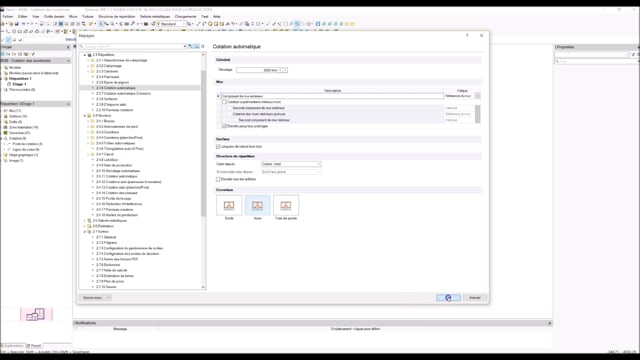Select 2.3.7 Cotation automatique (Caisson) item
The width and height of the screenshot is (640, 360).
123,93
